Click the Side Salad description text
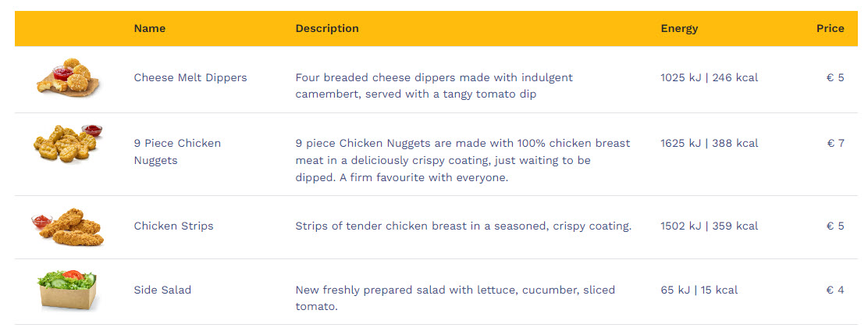 (455, 298)
